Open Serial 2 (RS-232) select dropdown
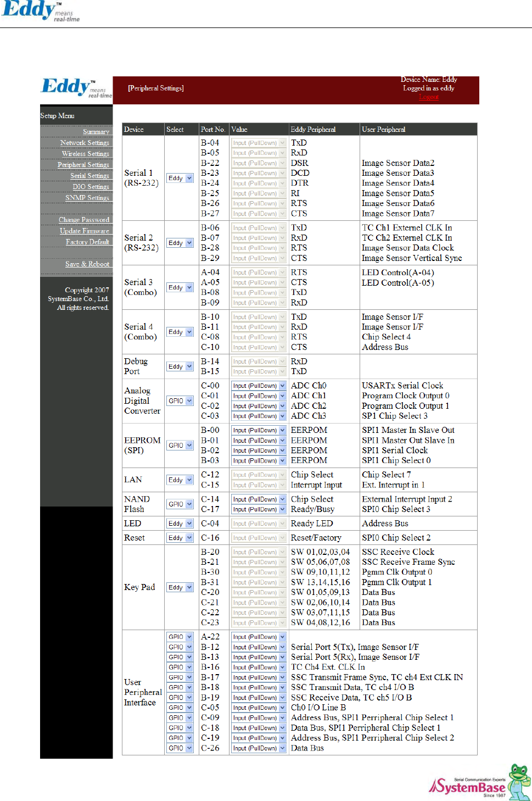The width and height of the screenshot is (532, 801). click(180, 243)
